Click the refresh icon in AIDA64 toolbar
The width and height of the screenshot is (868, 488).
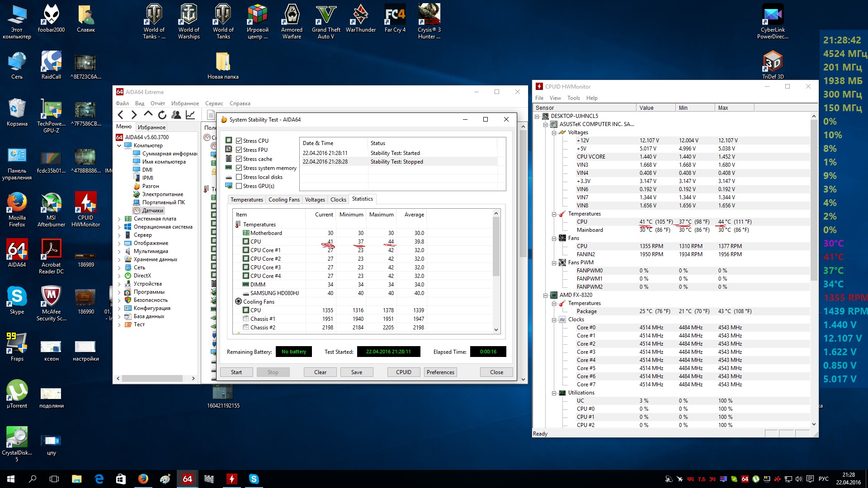(x=162, y=115)
